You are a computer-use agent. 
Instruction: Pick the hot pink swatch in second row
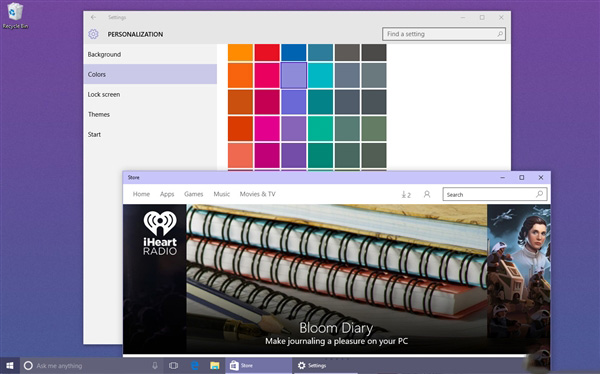coord(267,75)
